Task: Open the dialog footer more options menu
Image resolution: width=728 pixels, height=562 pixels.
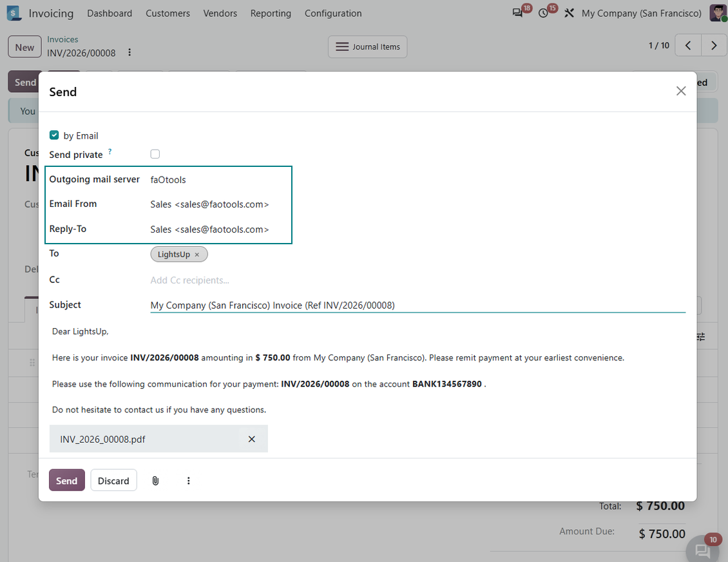Action: coord(189,481)
